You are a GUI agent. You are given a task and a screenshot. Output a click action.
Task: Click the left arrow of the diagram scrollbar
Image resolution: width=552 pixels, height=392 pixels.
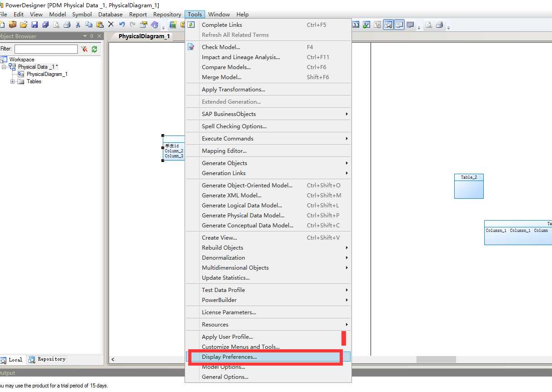point(113,359)
